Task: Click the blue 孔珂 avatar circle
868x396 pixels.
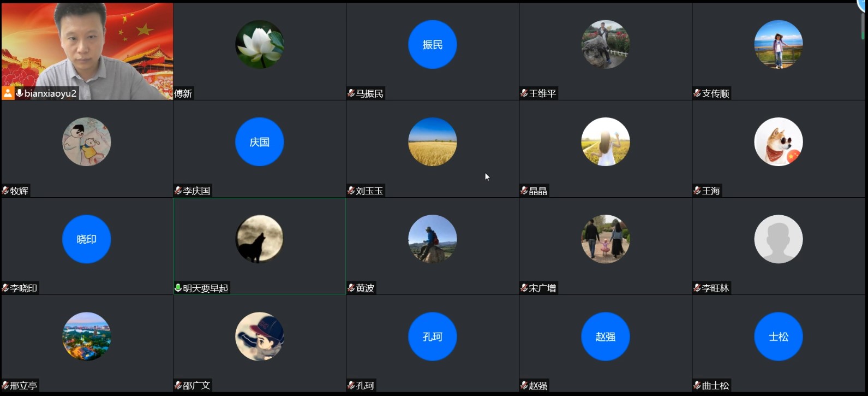Action: [x=432, y=336]
